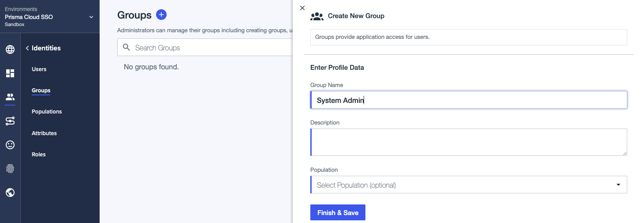The width and height of the screenshot is (644, 223).
Task: Select the Identities people icon
Action: [10, 97]
